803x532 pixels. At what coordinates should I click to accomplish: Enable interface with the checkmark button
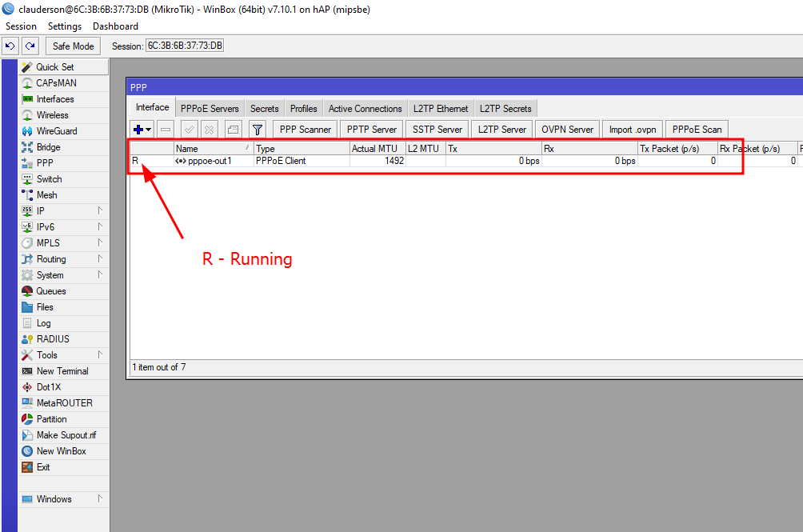click(190, 129)
